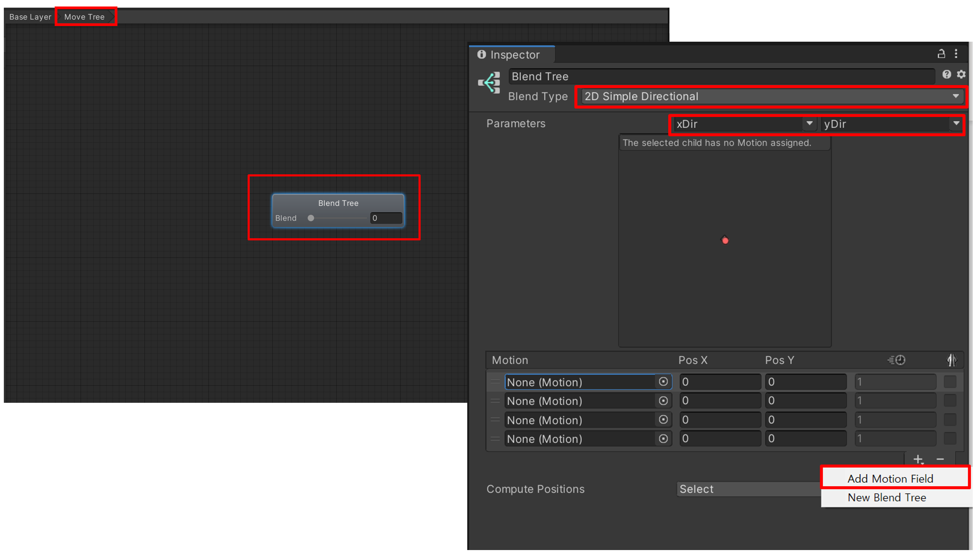Click Base Layer breadcrumb
The width and height of the screenshot is (980, 560).
pos(30,17)
